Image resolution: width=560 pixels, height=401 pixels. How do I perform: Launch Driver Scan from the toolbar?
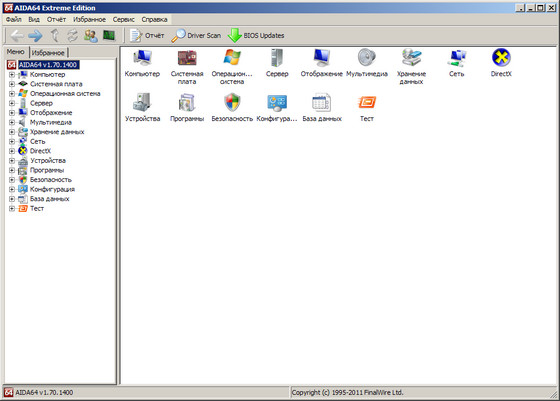point(196,35)
